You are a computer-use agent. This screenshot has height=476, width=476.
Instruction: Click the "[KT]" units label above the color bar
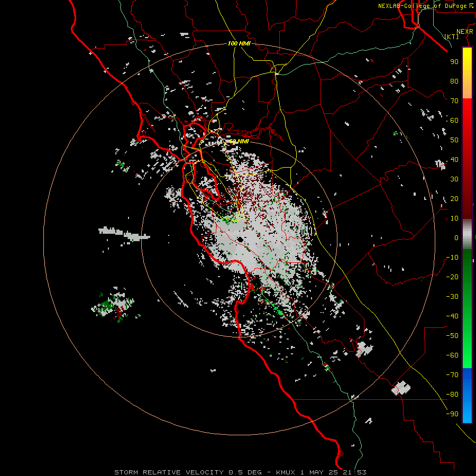451,36
